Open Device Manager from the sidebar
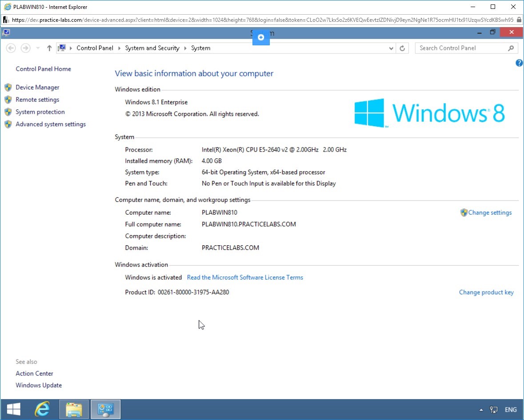 (37, 88)
